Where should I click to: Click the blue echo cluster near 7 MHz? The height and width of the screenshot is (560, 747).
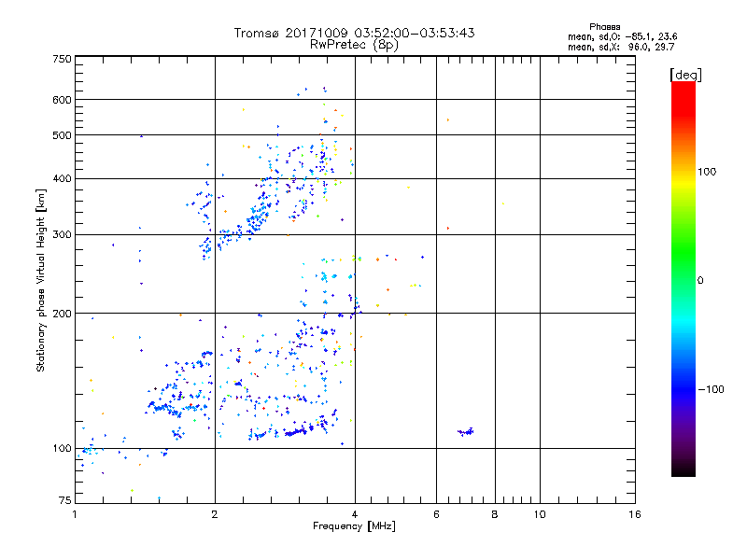click(x=465, y=432)
